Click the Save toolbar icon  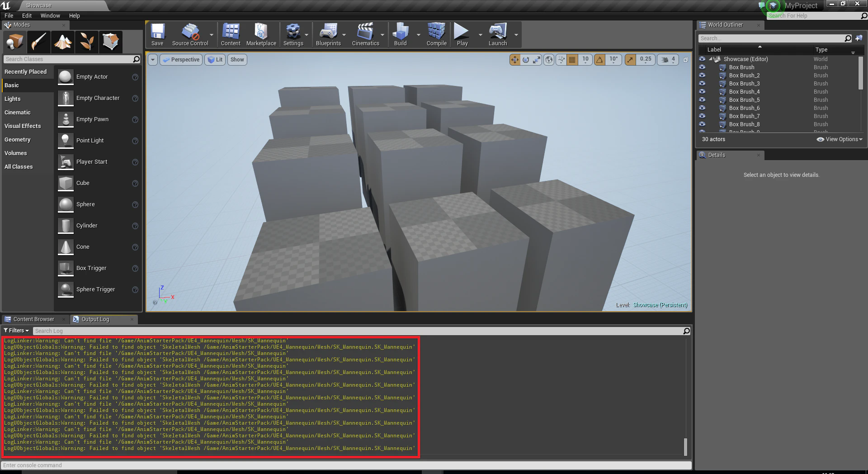pyautogui.click(x=157, y=34)
